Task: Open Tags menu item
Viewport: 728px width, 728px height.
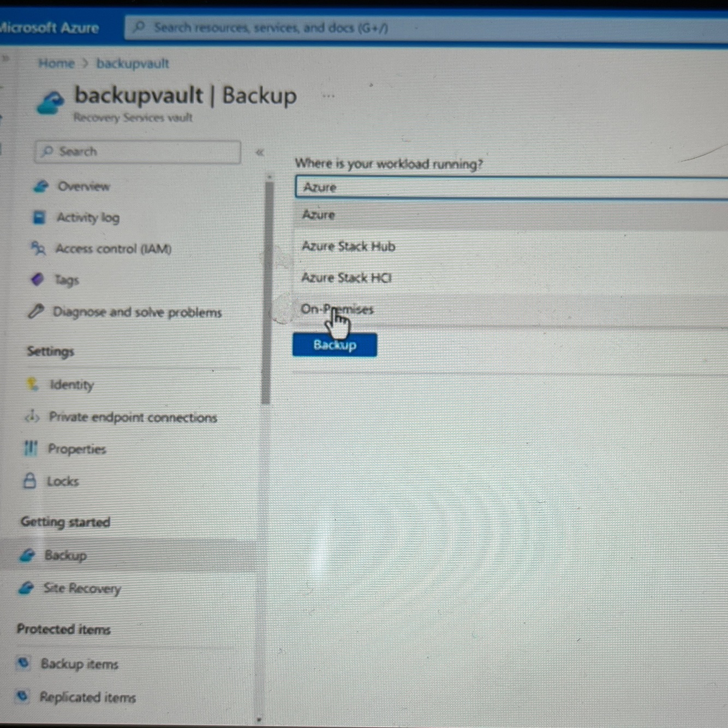Action: coord(66,280)
